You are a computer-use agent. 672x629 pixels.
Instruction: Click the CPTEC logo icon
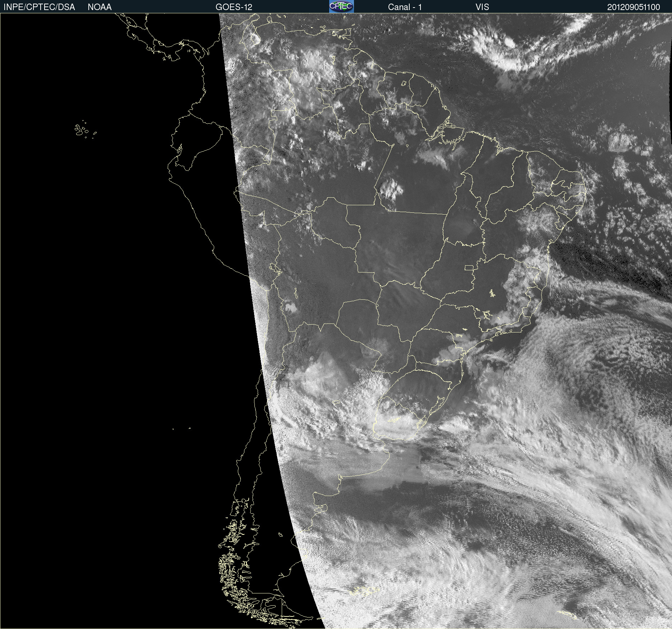click(341, 6)
